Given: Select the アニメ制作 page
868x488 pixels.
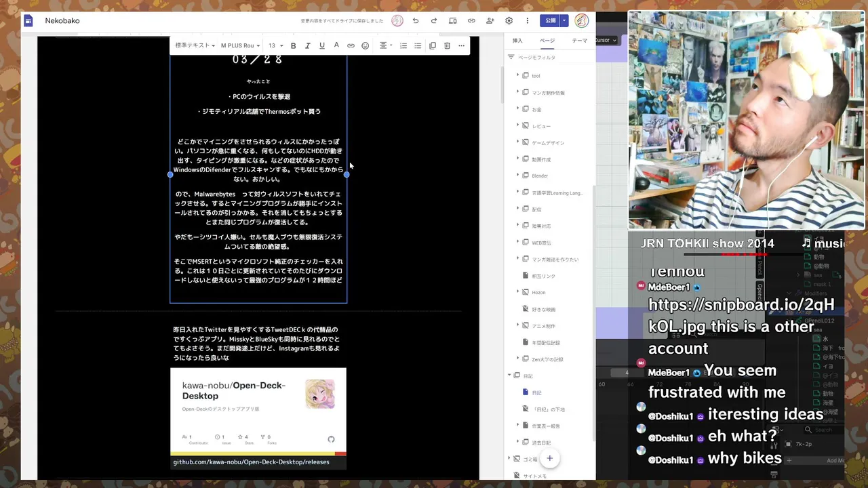Looking at the screenshot, I should (543, 326).
